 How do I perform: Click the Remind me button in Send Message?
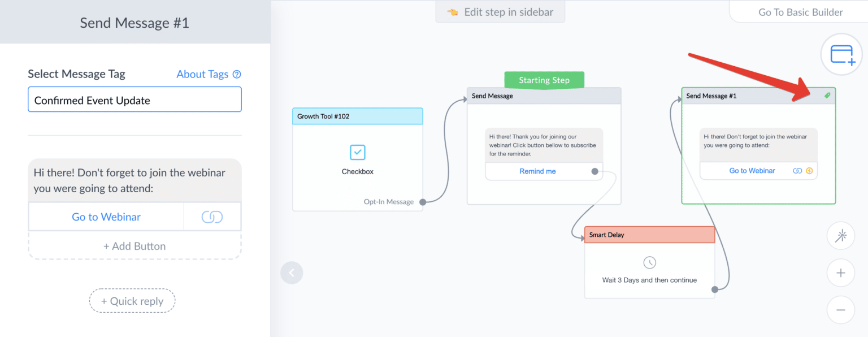pos(538,171)
